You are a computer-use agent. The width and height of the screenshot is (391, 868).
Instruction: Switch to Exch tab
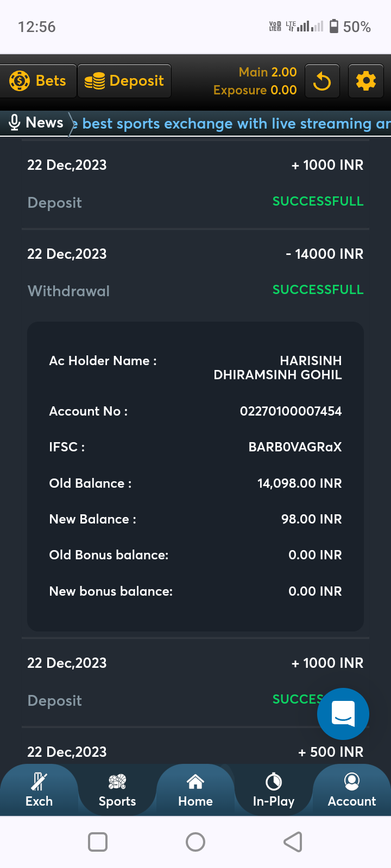39,790
